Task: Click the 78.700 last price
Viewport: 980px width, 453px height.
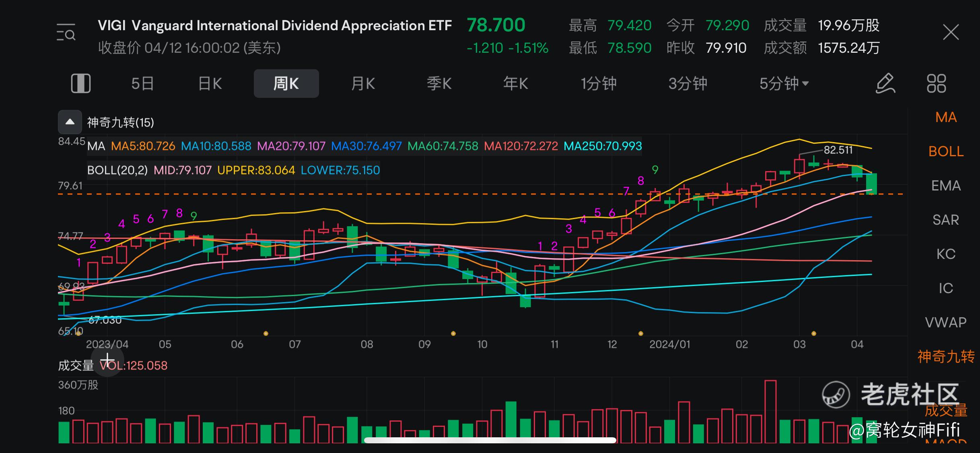Action: (496, 25)
